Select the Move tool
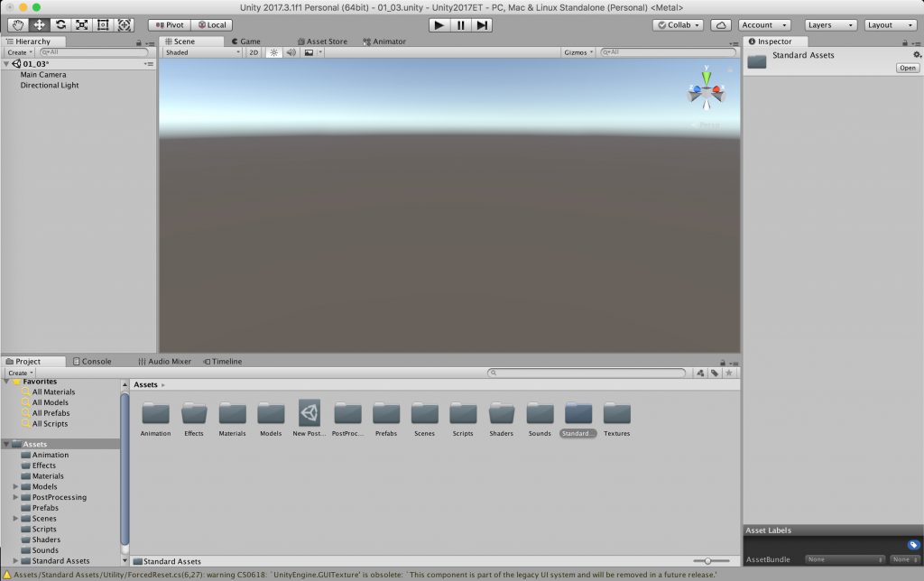 (x=39, y=24)
